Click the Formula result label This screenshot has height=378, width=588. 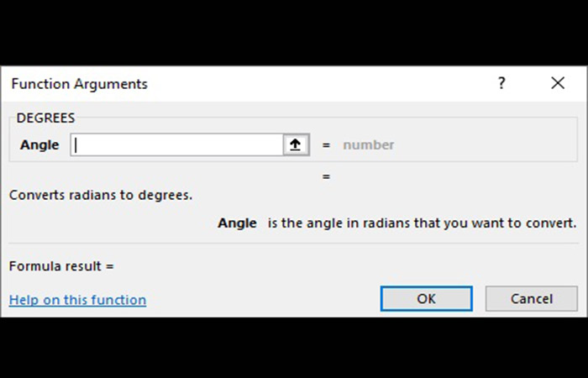60,266
